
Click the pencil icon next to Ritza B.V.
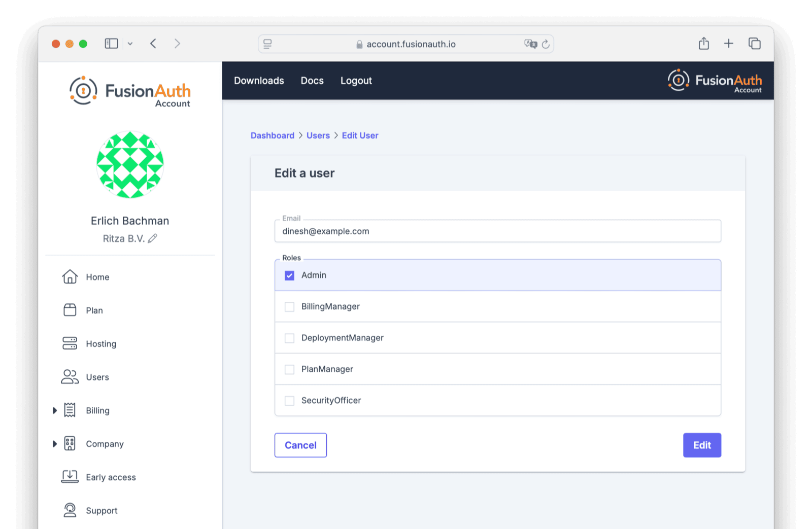(x=152, y=238)
